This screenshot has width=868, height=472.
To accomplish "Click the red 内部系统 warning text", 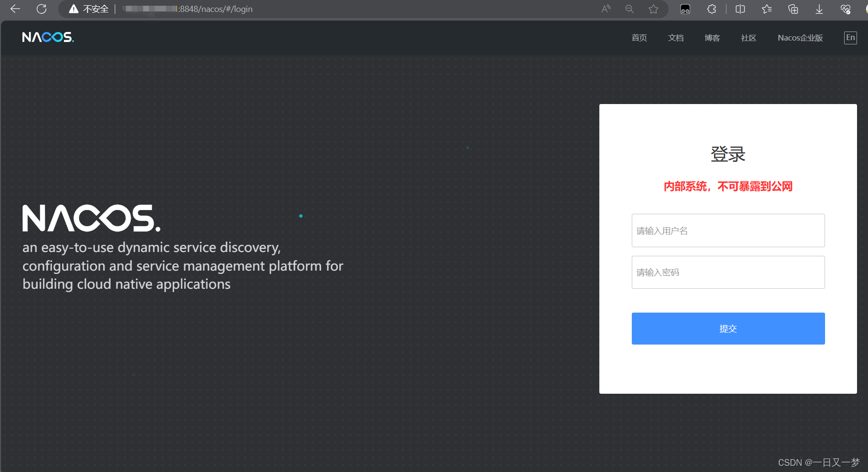I will point(728,187).
